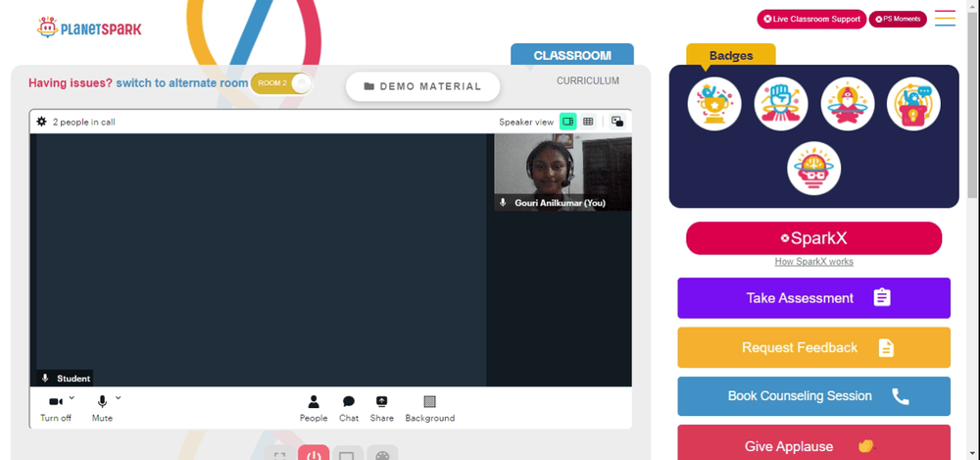This screenshot has width=980, height=460.
Task: Open Live Classroom Support
Action: coord(811,19)
